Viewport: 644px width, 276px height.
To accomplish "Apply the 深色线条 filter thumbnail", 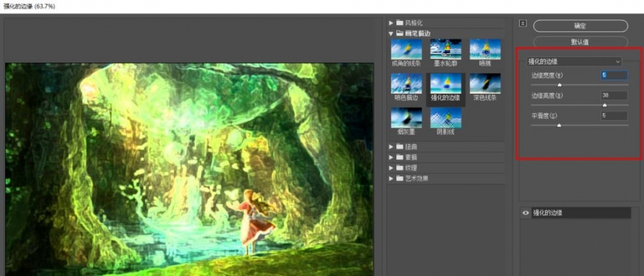I will tap(485, 84).
